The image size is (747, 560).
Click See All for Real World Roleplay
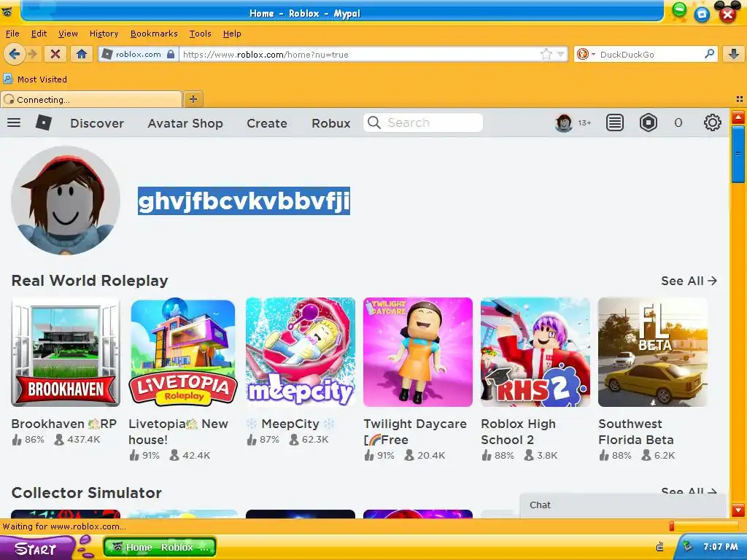point(689,281)
